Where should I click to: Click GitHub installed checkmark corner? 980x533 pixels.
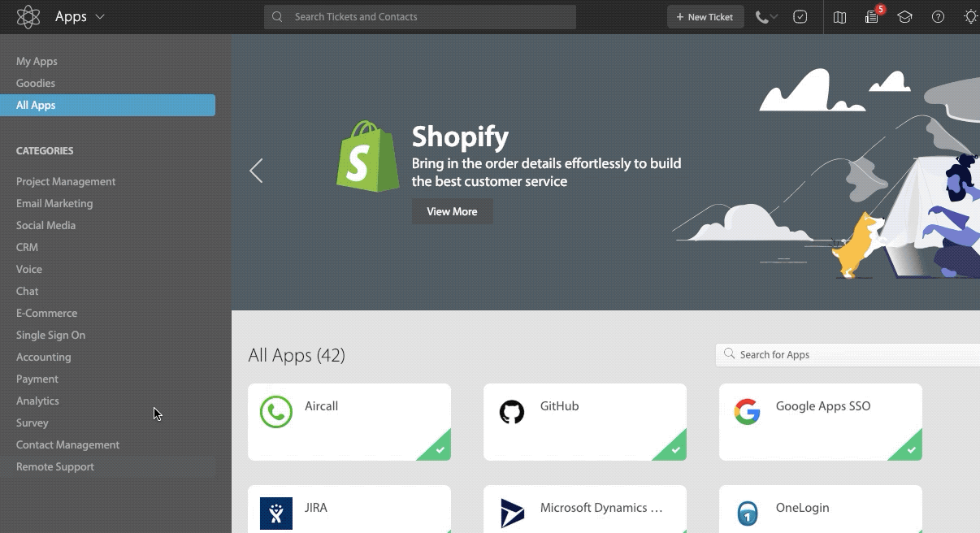coord(674,449)
